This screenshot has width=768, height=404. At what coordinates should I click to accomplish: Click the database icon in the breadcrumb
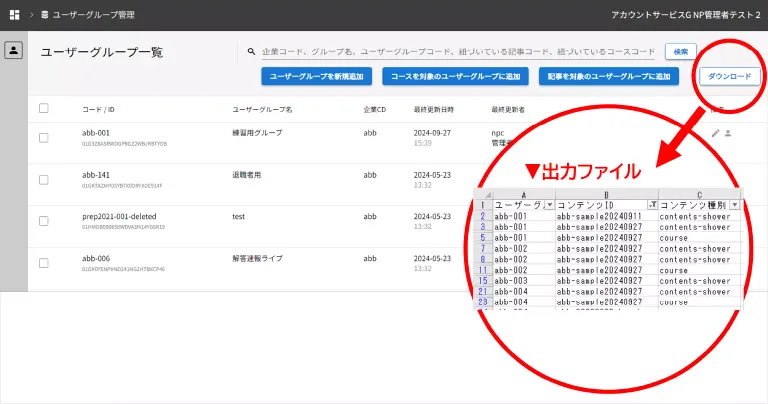[x=45, y=15]
